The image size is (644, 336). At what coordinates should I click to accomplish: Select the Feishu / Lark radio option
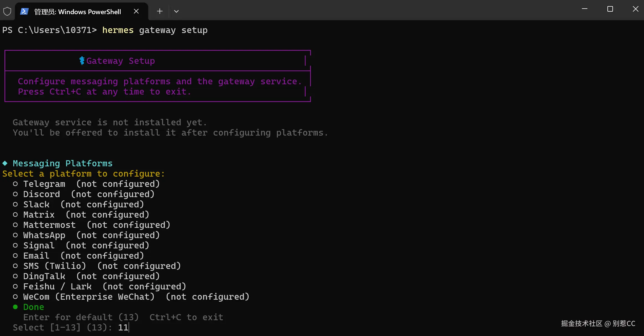[15, 286]
